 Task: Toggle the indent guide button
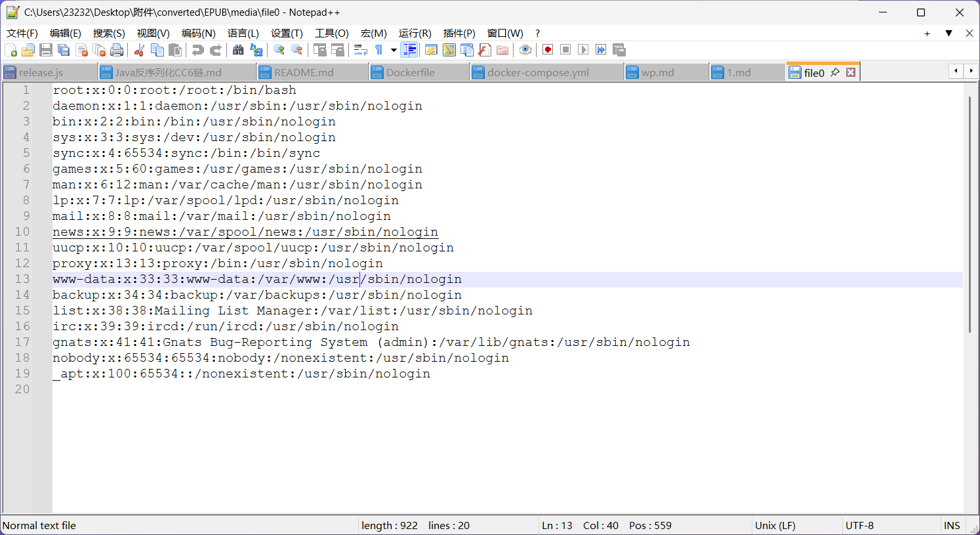click(x=410, y=50)
